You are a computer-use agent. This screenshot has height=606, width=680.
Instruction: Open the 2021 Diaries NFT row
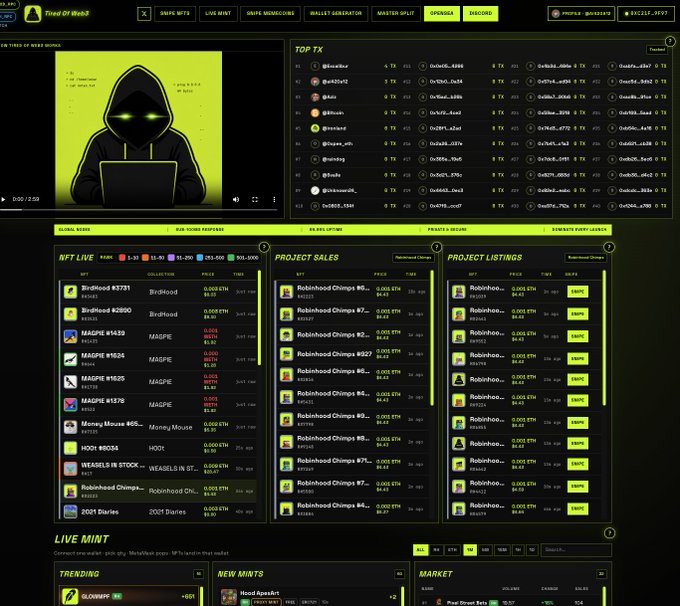point(159,512)
